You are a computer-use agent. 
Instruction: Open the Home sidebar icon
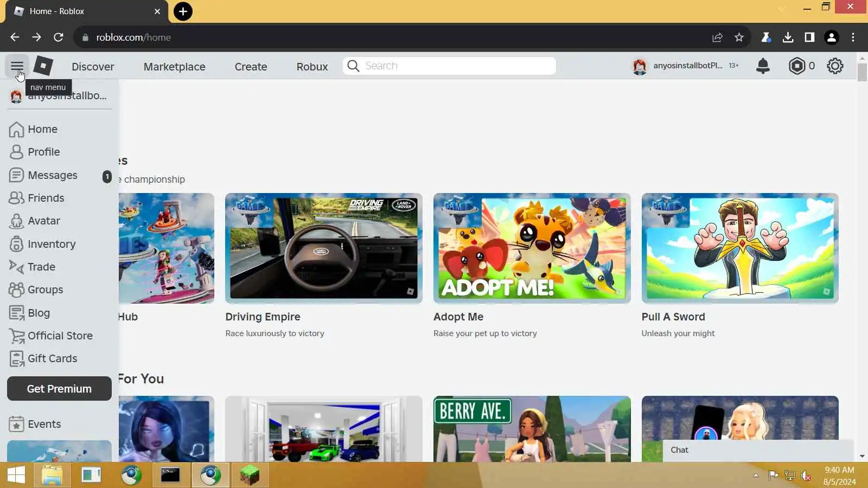(16, 130)
